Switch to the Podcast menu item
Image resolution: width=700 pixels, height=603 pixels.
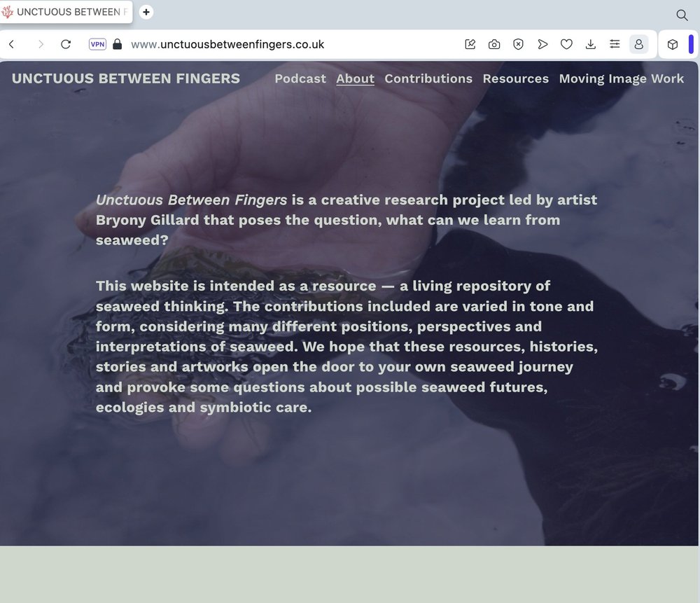tap(300, 78)
